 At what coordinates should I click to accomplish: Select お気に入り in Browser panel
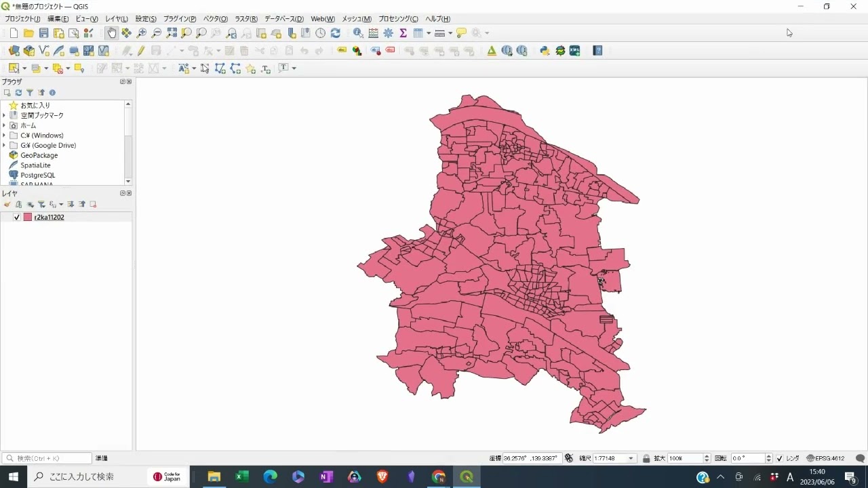coord(35,106)
